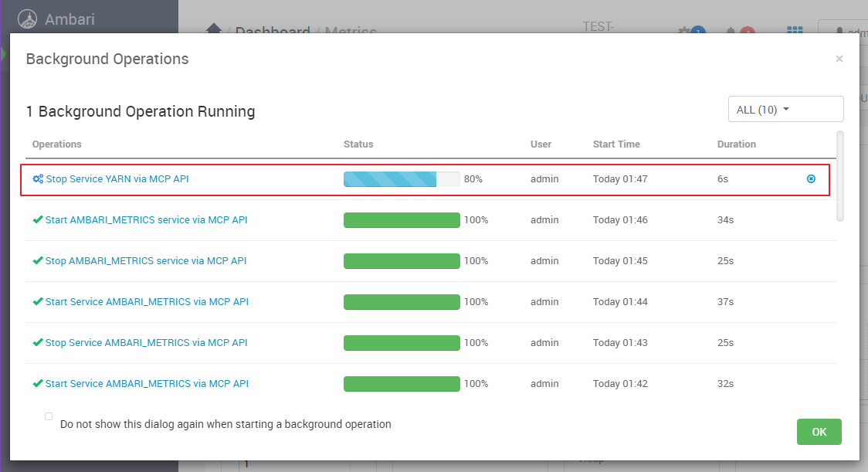Click checkmark icon of the 01:43 operation
This screenshot has height=472, width=868.
click(38, 343)
